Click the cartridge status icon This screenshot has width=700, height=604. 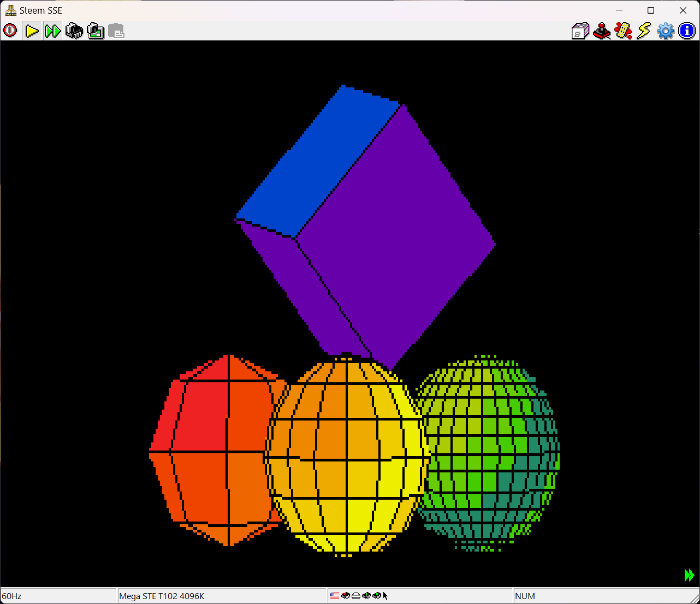click(x=355, y=595)
